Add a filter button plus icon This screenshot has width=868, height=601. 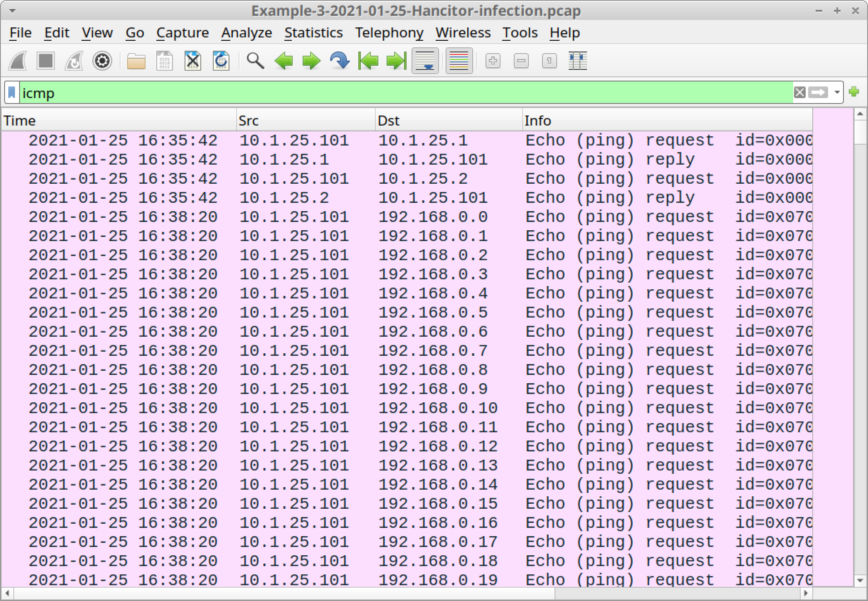click(854, 92)
